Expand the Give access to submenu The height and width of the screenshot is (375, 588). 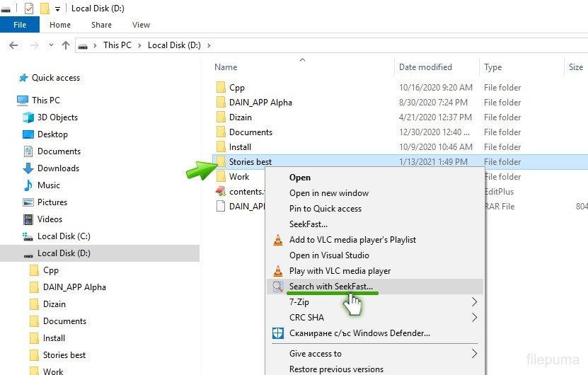click(x=474, y=354)
